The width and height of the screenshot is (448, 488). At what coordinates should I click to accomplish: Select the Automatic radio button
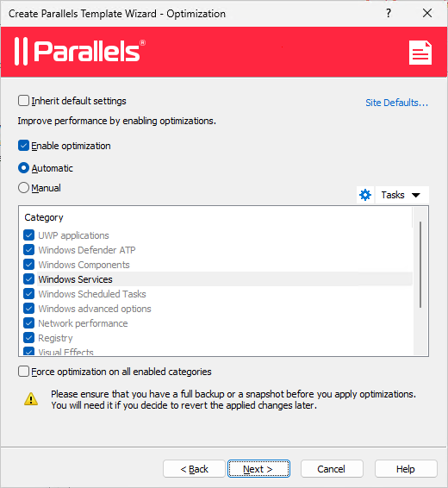point(23,168)
